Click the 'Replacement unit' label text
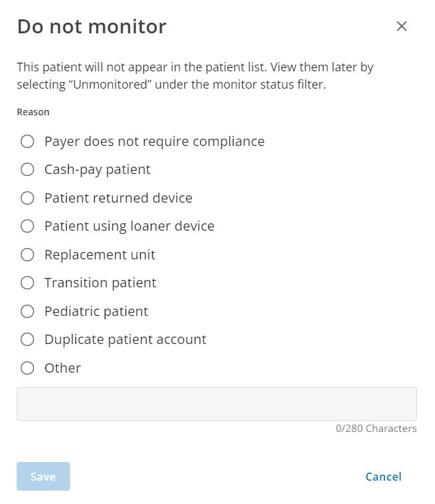The image size is (435, 504). click(x=99, y=255)
